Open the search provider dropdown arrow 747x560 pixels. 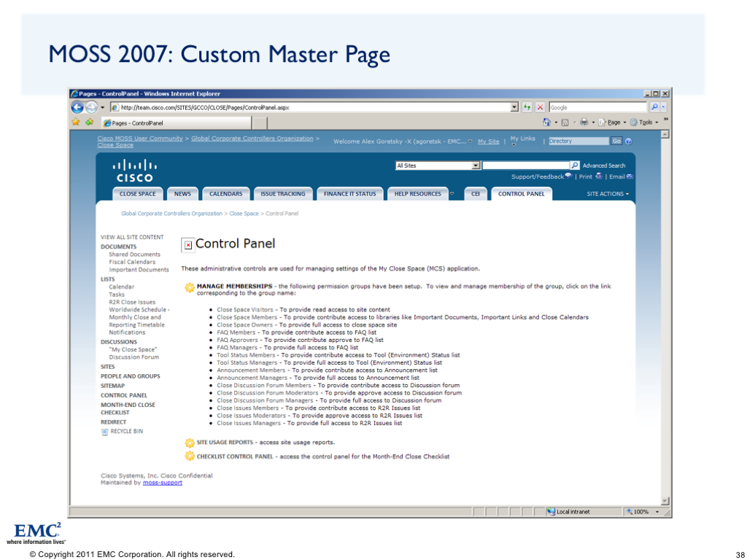click(x=664, y=107)
